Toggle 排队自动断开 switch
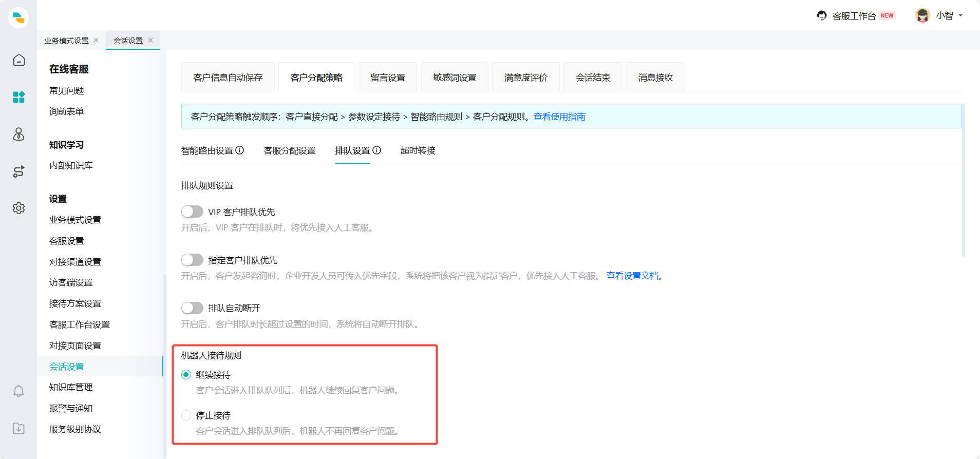 coord(192,308)
